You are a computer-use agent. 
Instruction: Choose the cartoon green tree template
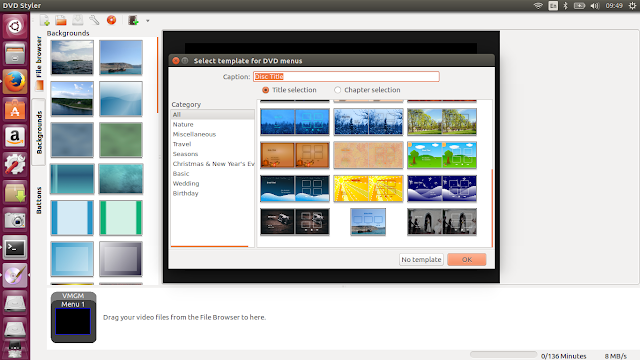[x=442, y=155]
